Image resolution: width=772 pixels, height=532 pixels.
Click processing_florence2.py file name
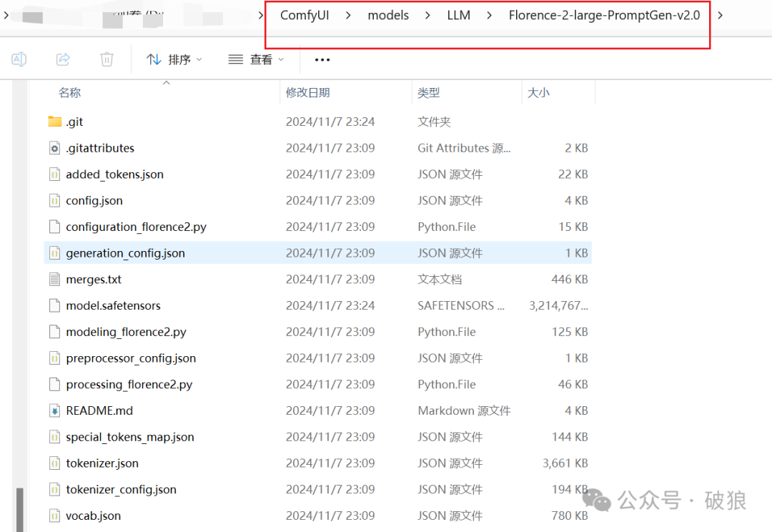(x=129, y=384)
